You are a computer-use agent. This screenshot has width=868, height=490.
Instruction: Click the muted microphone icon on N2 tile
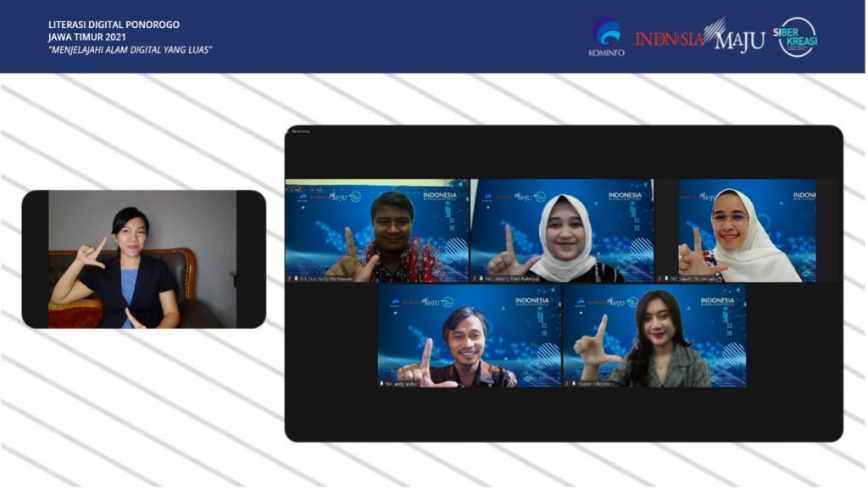pyautogui.click(x=479, y=278)
